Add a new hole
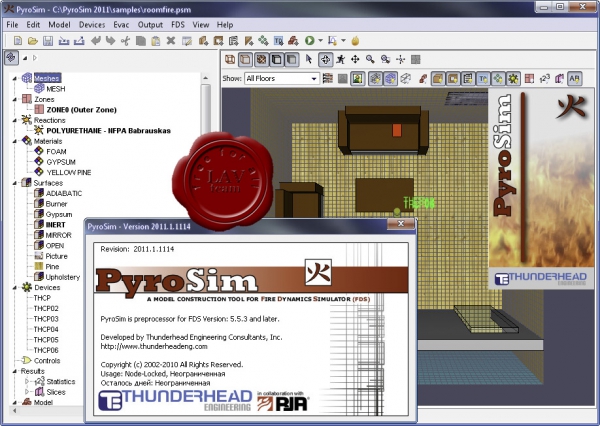Screen dimensions: 600x426 [218, 41]
